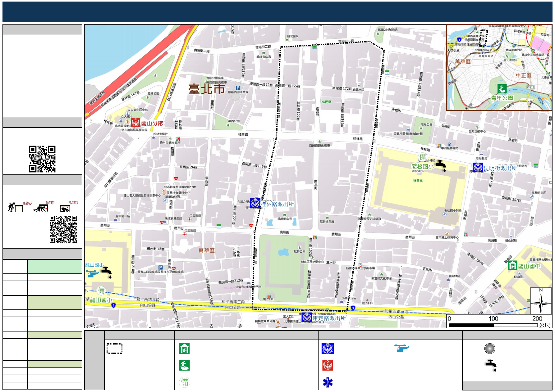Click the orange 萬華區 label on main map

[x=206, y=250]
